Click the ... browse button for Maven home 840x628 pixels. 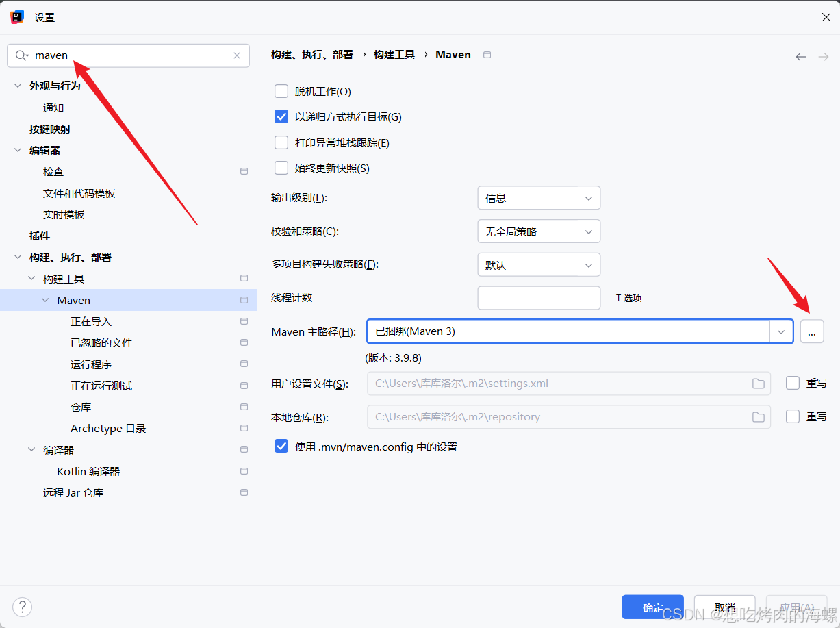pos(812,332)
